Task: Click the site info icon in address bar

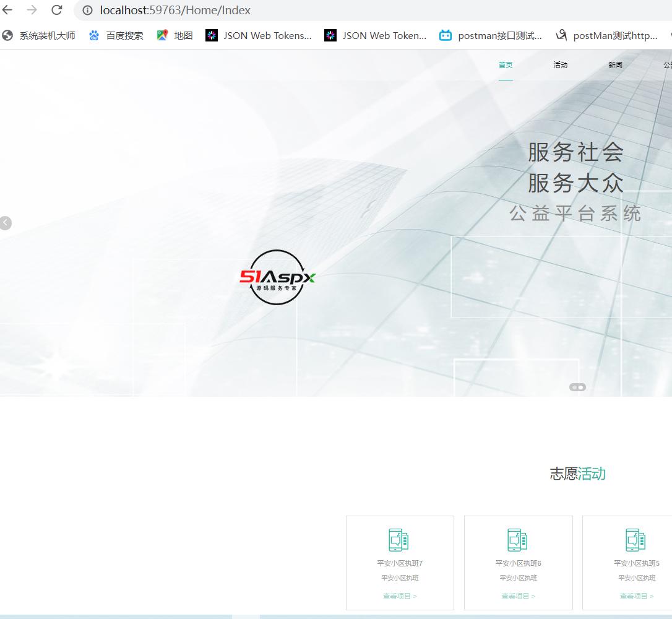Action: [x=87, y=11]
